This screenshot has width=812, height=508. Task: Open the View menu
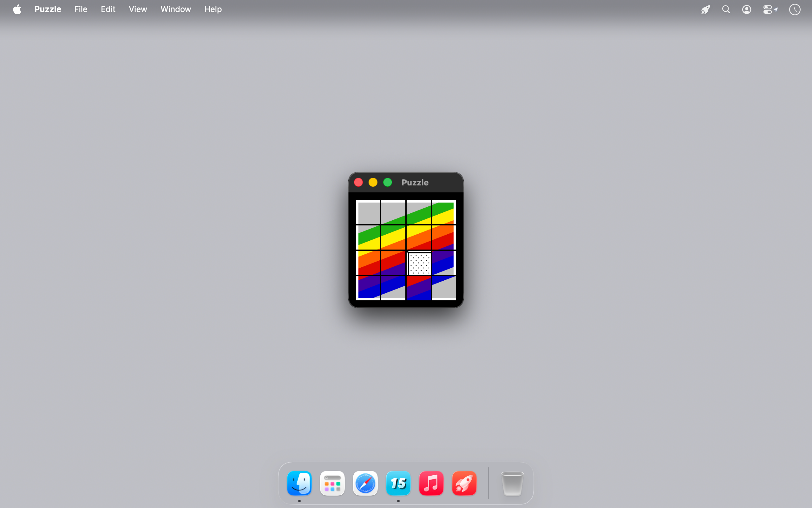138,10
